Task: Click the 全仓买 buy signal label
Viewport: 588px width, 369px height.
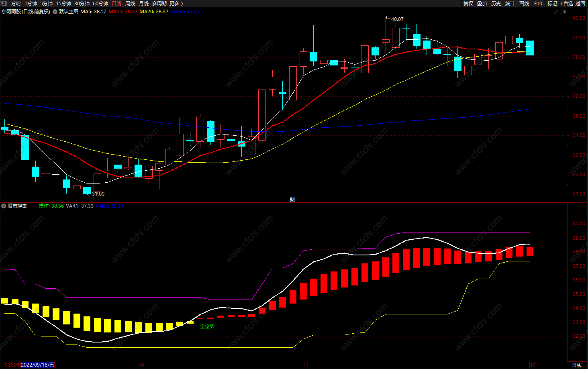Action: click(207, 326)
